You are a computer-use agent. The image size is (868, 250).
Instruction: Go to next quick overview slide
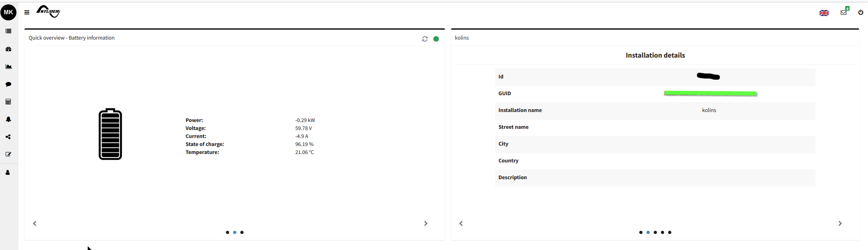426,224
